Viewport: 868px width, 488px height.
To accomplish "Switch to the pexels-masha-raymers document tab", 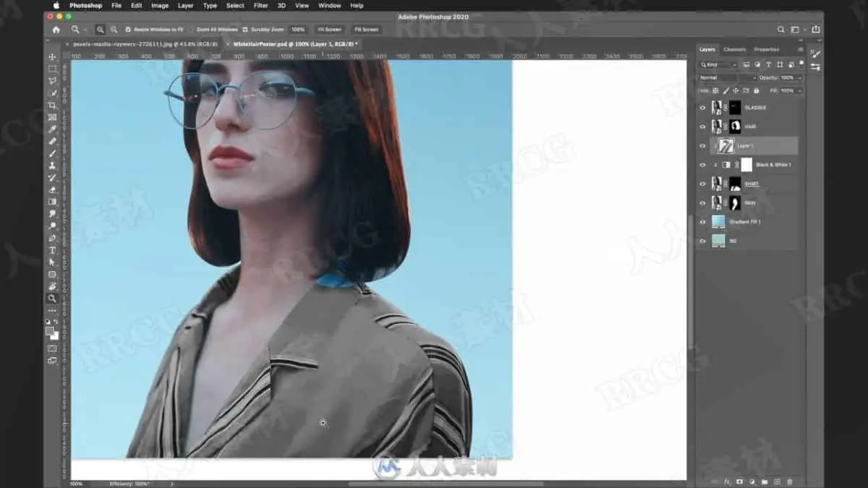I will click(145, 44).
